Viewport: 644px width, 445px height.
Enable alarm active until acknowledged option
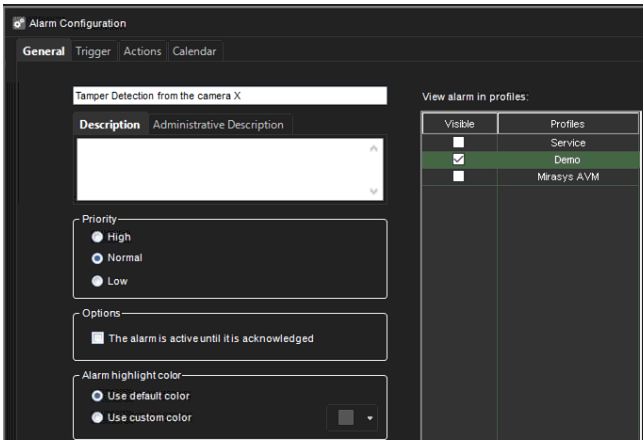[97, 338]
